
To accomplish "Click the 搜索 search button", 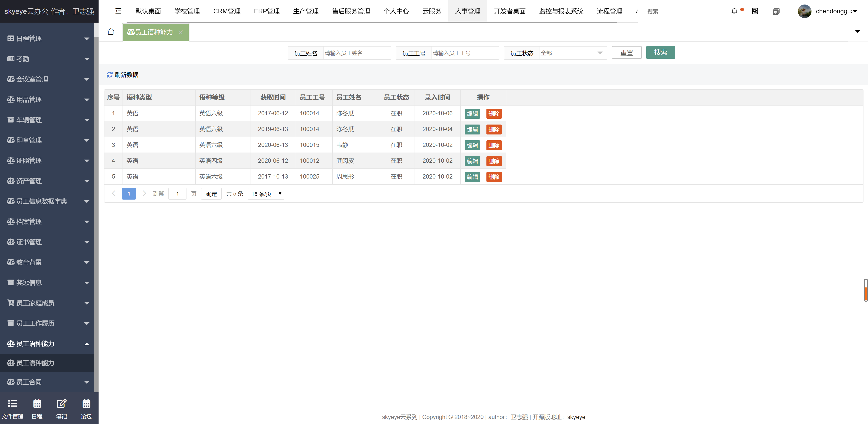I will pos(660,52).
